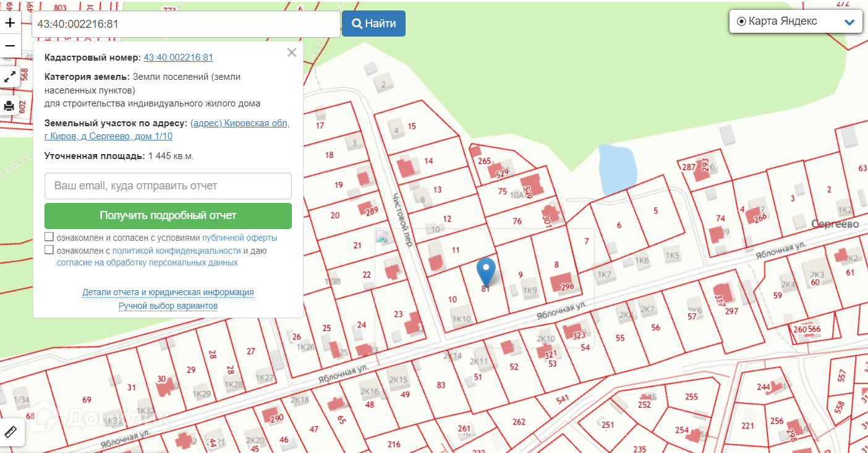868x453 pixels.
Task: Print the map using printer icon
Action: click(10, 106)
